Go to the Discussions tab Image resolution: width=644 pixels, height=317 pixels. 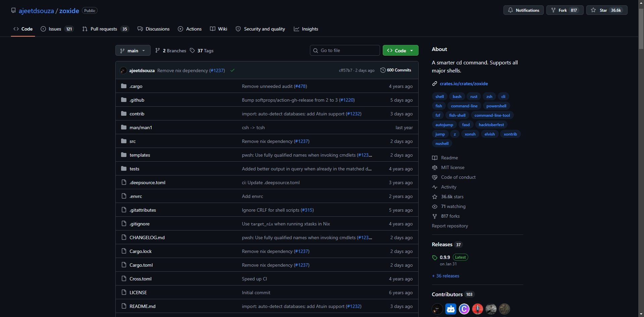point(154,29)
